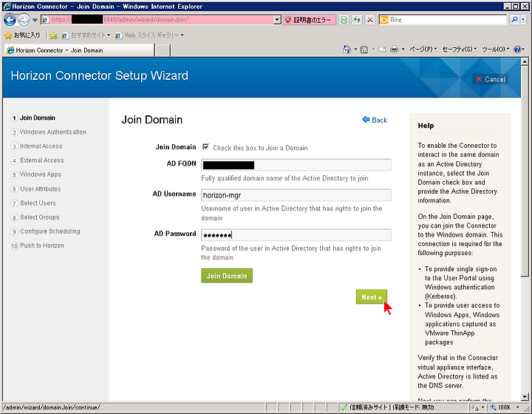
Task: Click the Next button
Action: (x=372, y=297)
